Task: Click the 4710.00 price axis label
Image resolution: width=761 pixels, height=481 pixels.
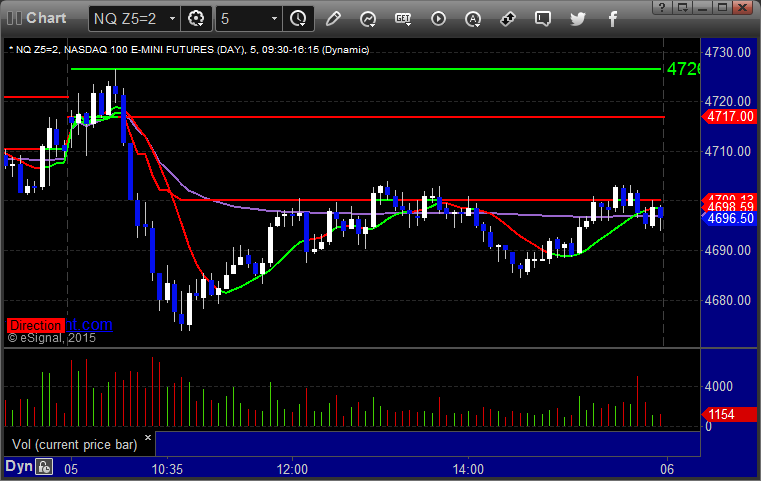Action: 728,151
